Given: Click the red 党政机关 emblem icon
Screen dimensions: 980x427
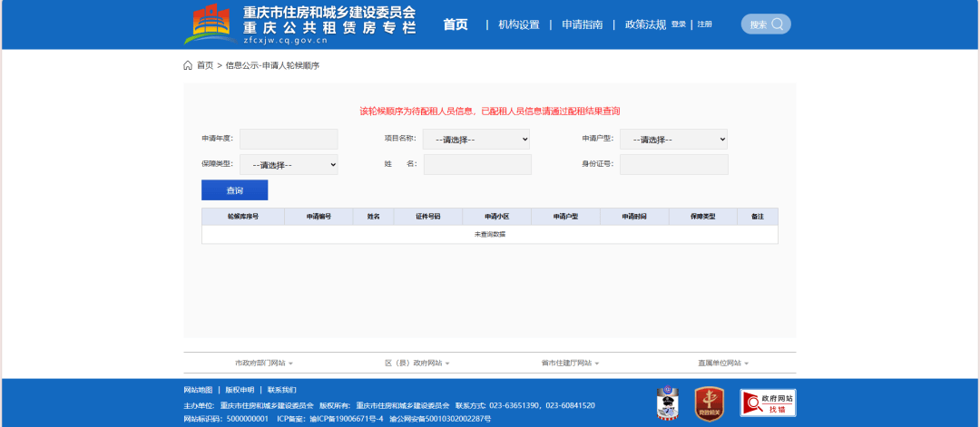Looking at the screenshot, I should 709,403.
